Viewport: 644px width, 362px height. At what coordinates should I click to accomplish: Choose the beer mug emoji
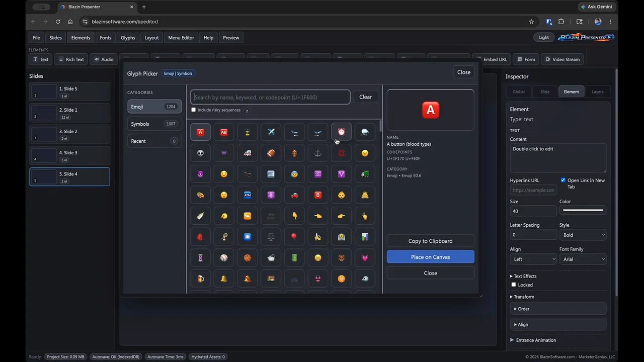tap(200, 279)
